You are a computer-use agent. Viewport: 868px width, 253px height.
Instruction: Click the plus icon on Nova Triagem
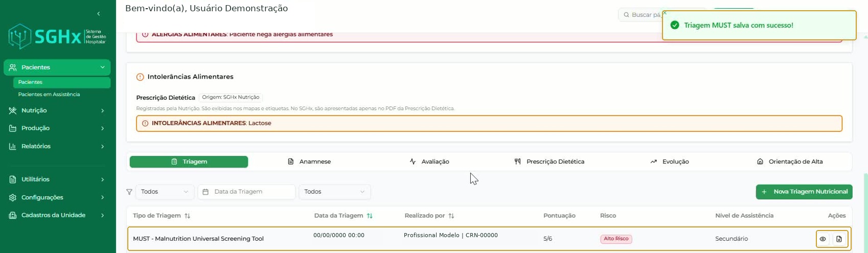pos(764,192)
